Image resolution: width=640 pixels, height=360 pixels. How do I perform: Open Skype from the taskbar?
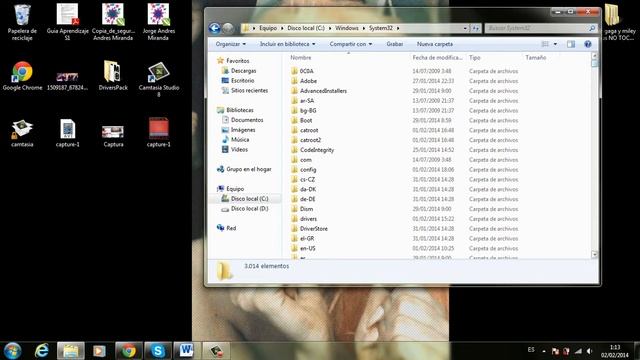pos(158,351)
